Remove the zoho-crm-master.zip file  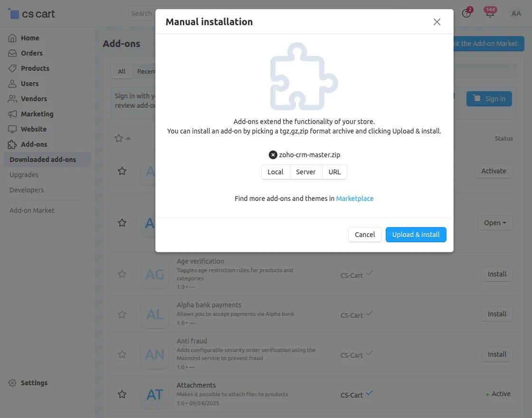pyautogui.click(x=273, y=154)
